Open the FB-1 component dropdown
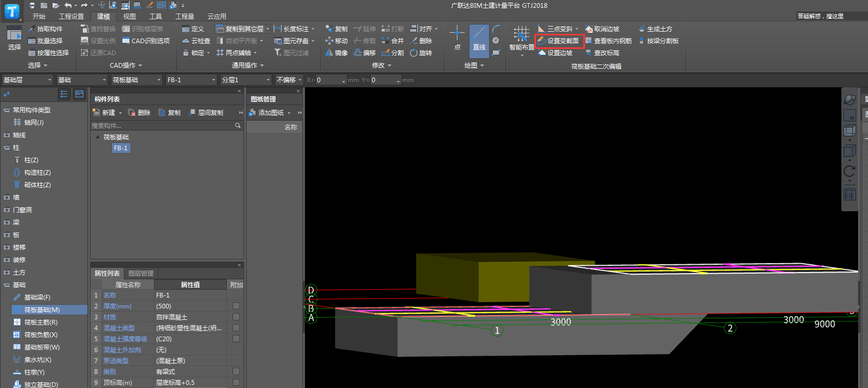 pyautogui.click(x=191, y=80)
